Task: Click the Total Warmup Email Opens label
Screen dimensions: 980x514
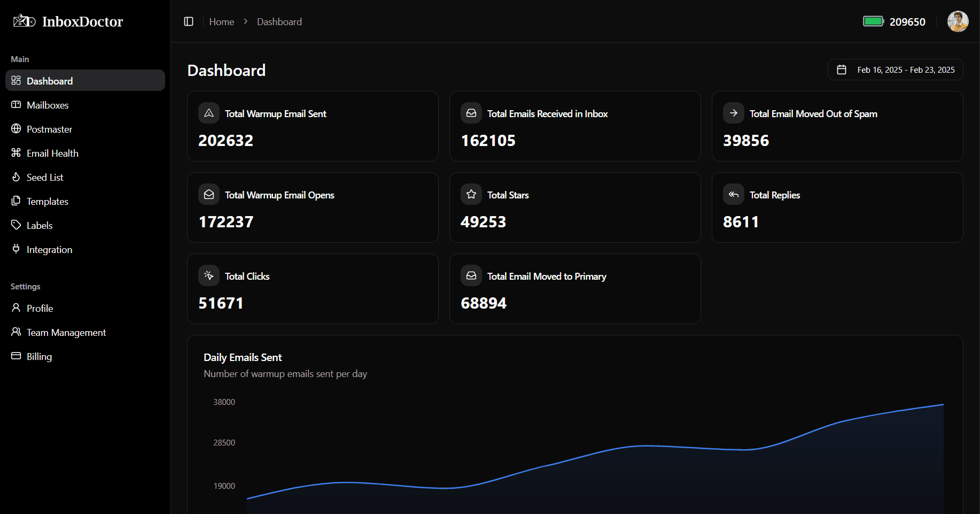Action: 279,195
